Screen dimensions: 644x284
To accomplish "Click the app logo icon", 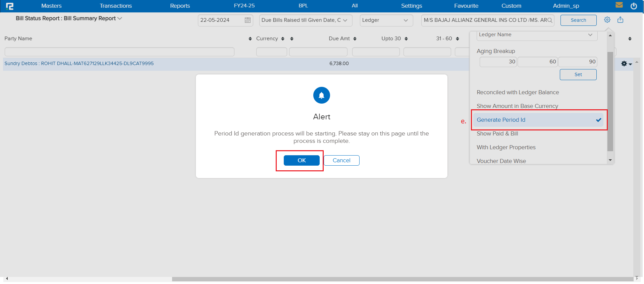I will (x=10, y=6).
